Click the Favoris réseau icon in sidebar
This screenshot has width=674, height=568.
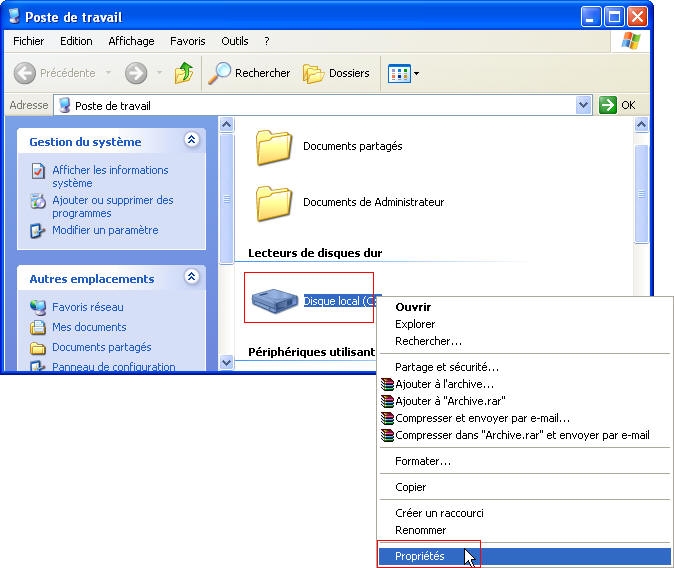click(38, 307)
